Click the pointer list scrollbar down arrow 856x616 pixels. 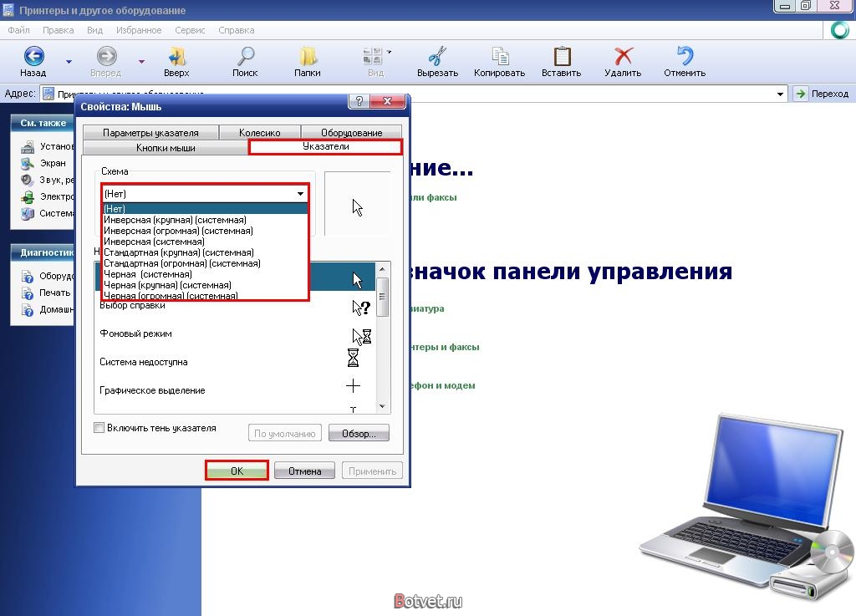tap(382, 406)
